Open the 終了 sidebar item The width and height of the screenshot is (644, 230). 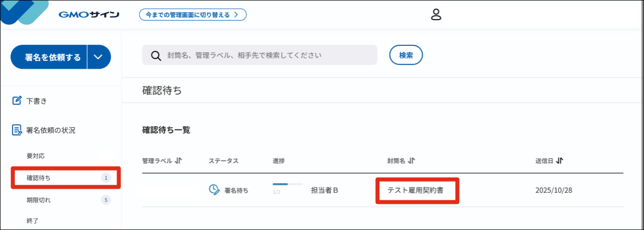pos(32,220)
